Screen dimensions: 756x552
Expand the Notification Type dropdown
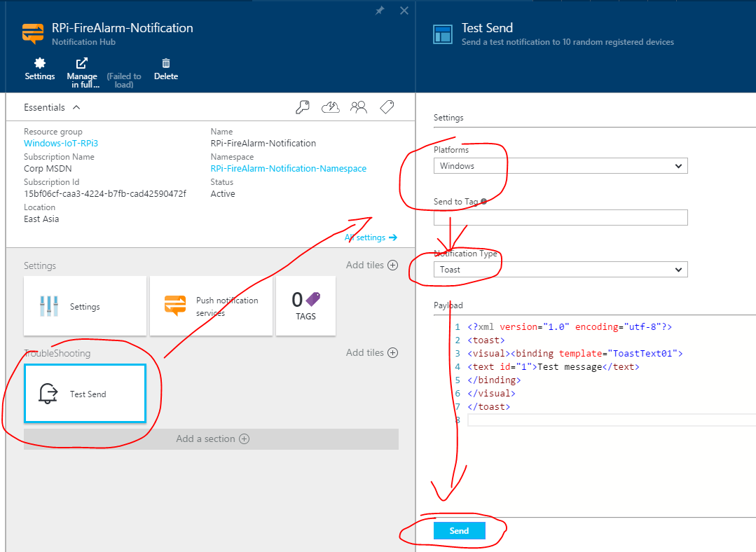click(561, 270)
